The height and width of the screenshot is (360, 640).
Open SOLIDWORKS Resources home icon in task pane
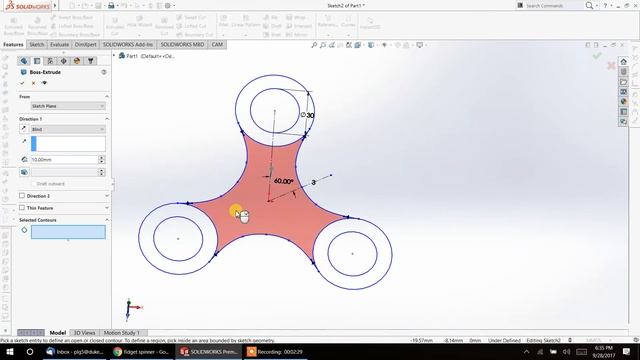tap(623, 62)
